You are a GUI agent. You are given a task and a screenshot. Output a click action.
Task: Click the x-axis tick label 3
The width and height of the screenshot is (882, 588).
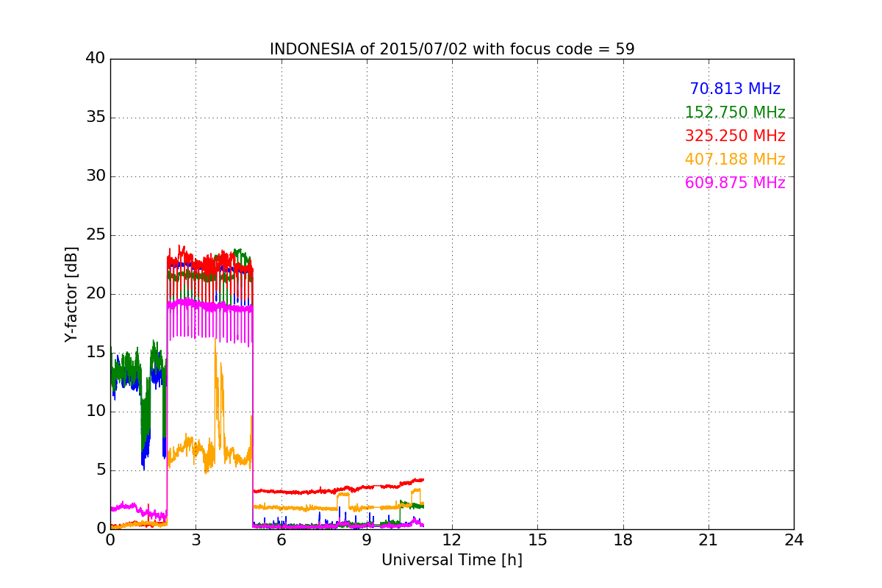pos(196,540)
